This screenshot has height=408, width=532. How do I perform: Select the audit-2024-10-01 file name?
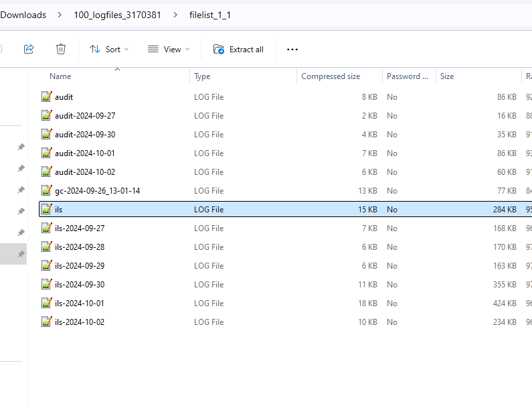(x=85, y=153)
